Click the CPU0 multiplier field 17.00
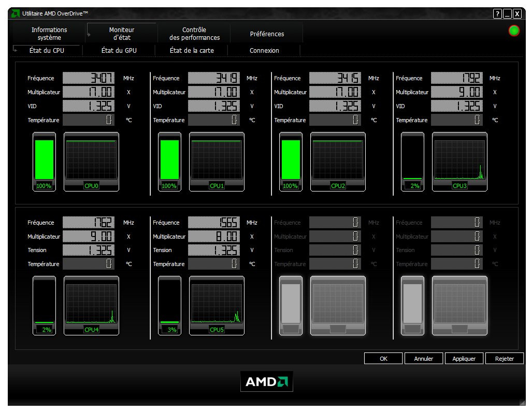Viewport: 532px width, 412px height. [x=89, y=92]
